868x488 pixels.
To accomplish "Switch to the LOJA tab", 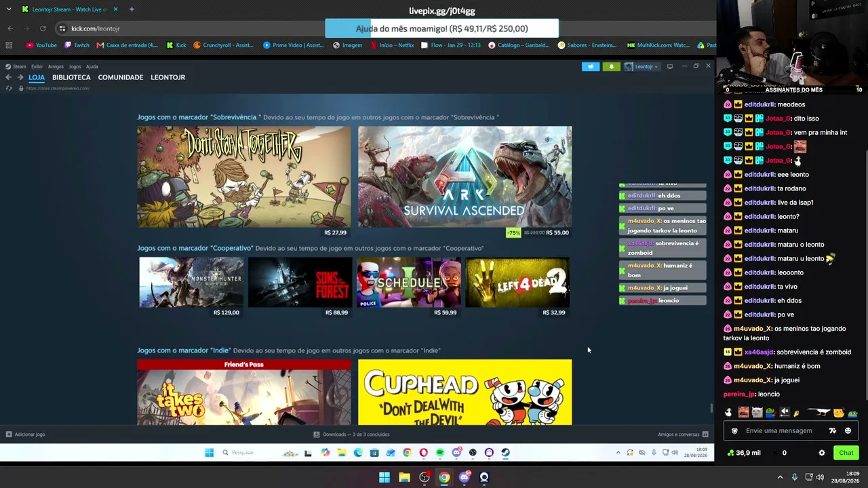I will coord(37,77).
